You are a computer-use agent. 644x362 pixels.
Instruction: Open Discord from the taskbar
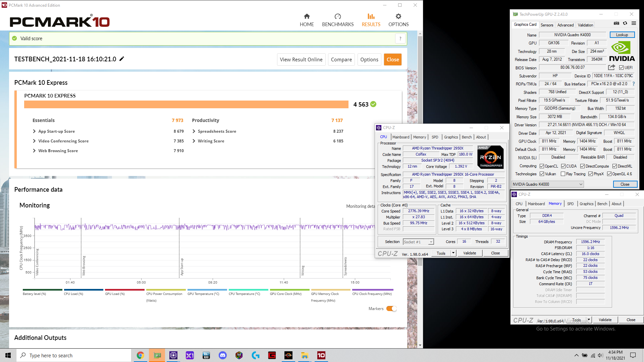(223, 355)
